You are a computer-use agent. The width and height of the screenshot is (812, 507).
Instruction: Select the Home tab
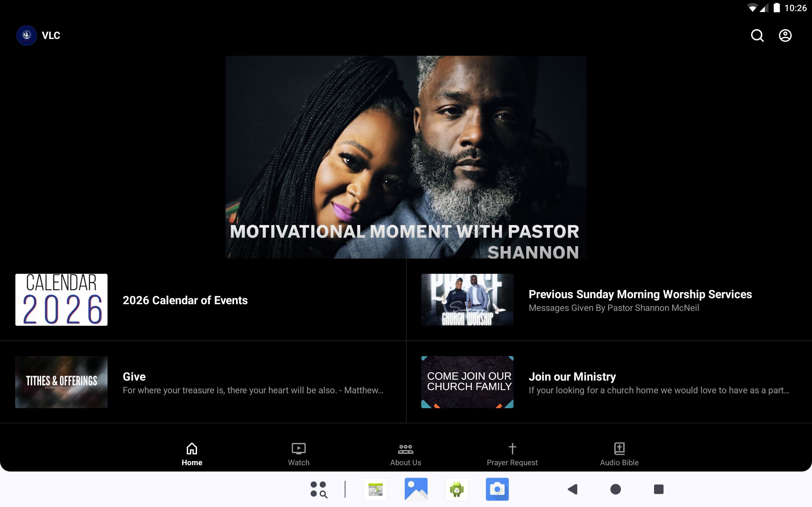coord(192,454)
